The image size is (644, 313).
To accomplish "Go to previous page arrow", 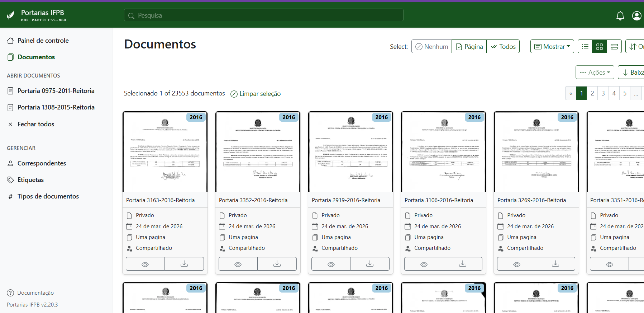I will point(571,93).
